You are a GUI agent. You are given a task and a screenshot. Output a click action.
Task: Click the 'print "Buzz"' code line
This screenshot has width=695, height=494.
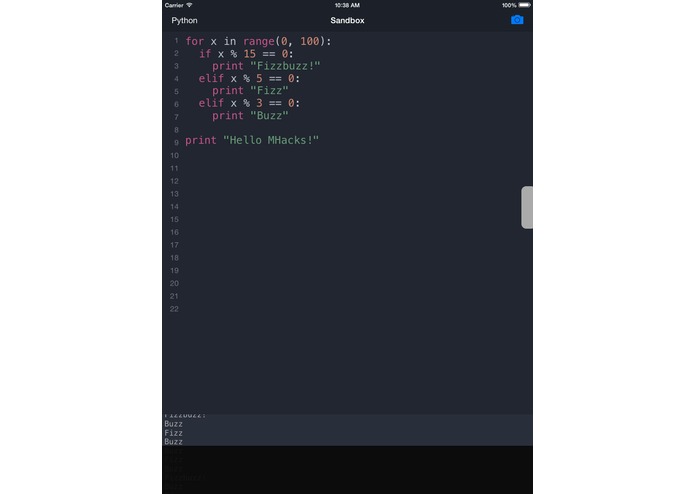click(250, 116)
